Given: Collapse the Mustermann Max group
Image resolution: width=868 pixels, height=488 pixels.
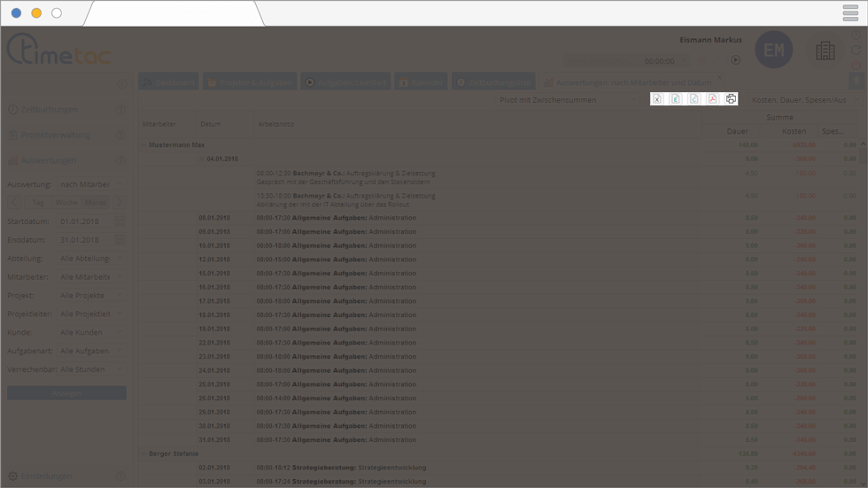Looking at the screenshot, I should (x=143, y=143).
